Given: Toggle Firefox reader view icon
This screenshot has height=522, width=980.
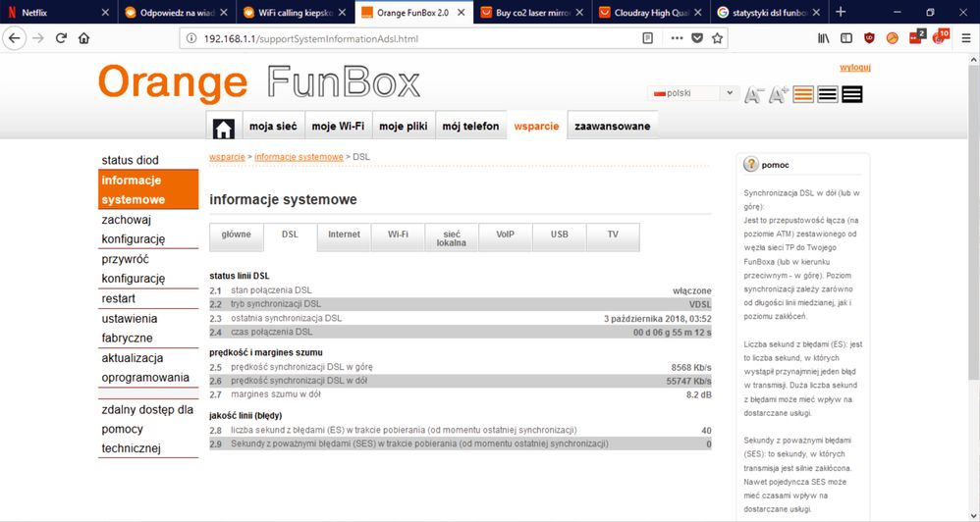Looking at the screenshot, I should (647, 38).
